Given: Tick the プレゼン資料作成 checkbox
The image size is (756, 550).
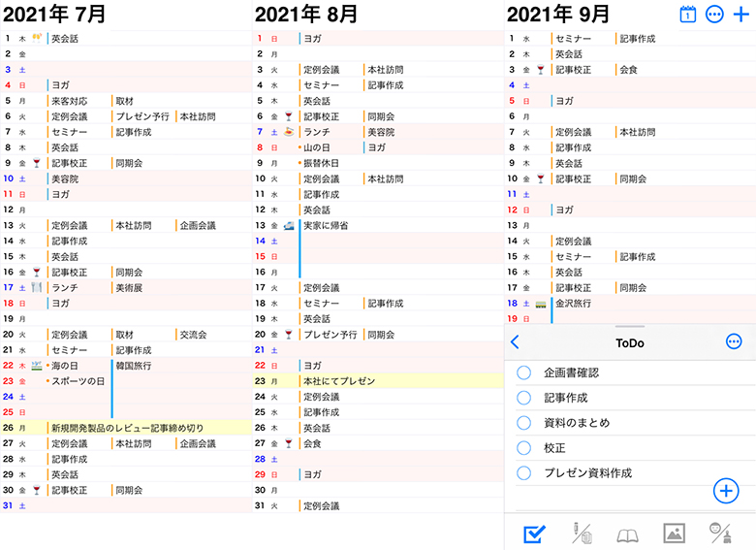Looking at the screenshot, I should click(x=524, y=473).
